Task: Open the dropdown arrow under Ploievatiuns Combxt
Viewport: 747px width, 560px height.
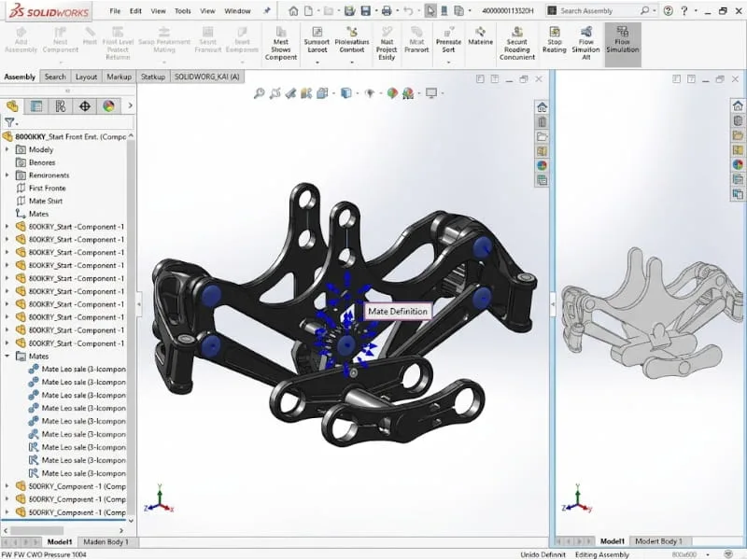Action: pos(352,63)
